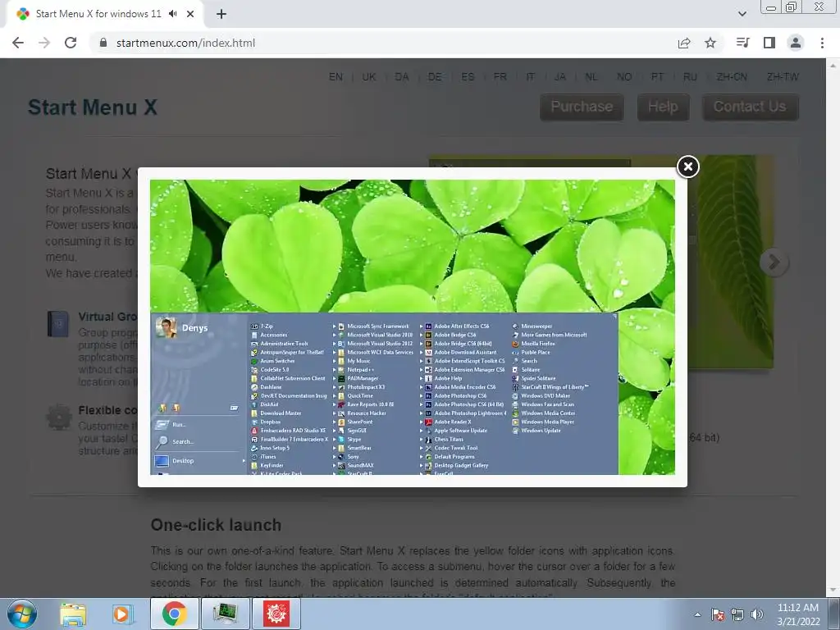Open File Explorer from the taskbar
Image resolution: width=840 pixels, height=630 pixels.
click(73, 614)
